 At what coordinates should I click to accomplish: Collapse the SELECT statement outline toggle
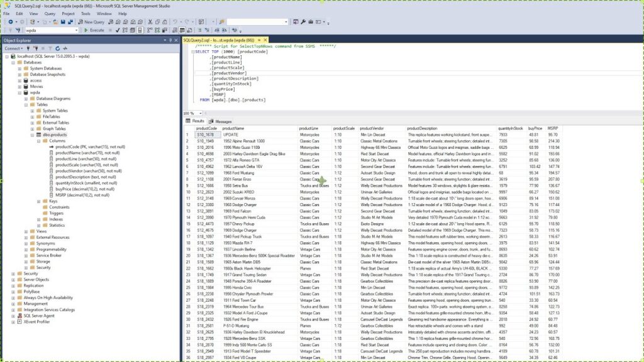193,52
